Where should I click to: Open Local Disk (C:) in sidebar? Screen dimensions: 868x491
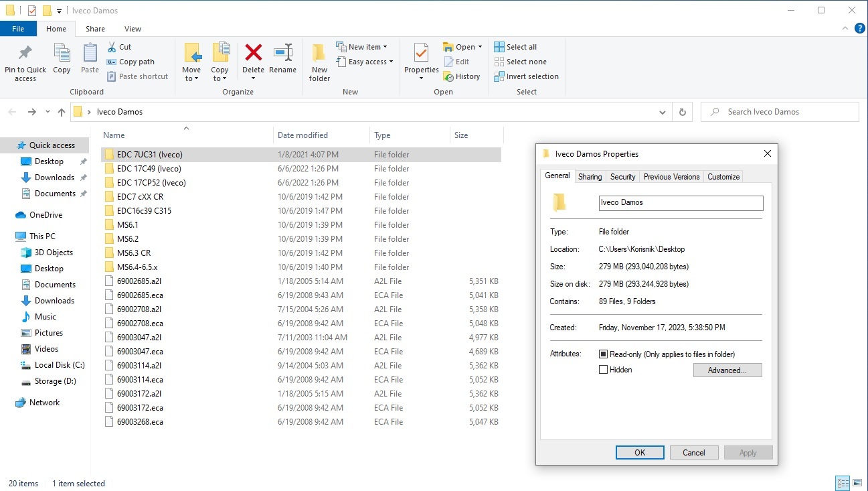(x=60, y=365)
